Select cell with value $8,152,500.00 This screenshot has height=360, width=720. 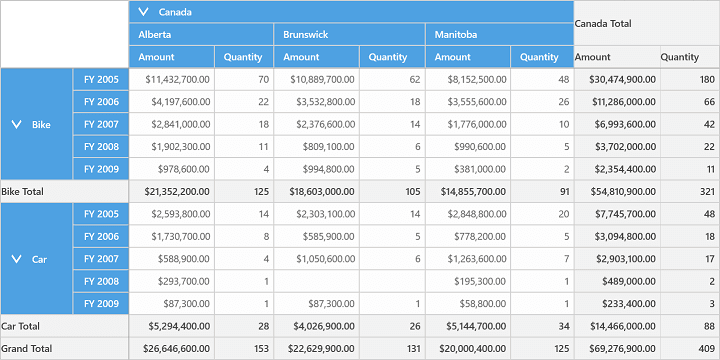click(468, 79)
